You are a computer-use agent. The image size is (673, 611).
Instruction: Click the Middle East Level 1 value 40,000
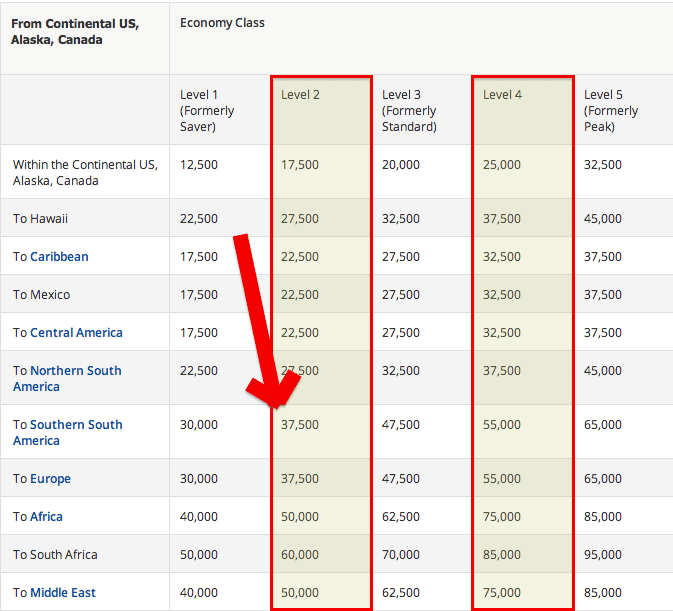(x=199, y=593)
